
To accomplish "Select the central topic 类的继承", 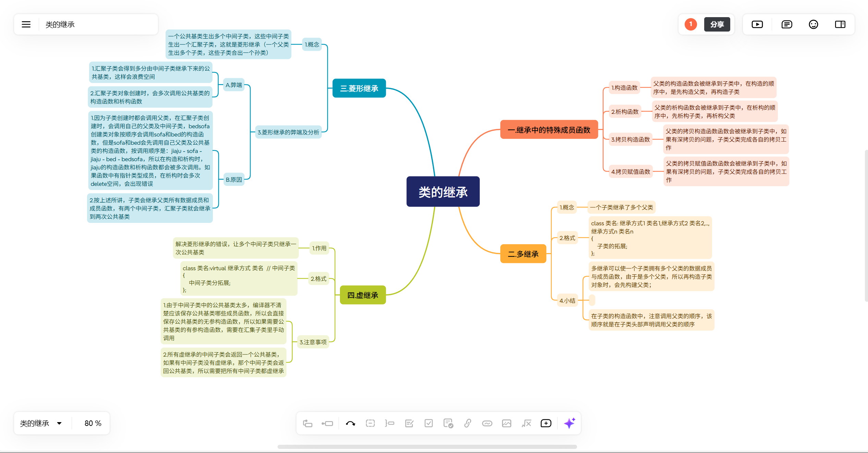I will coord(443,192).
